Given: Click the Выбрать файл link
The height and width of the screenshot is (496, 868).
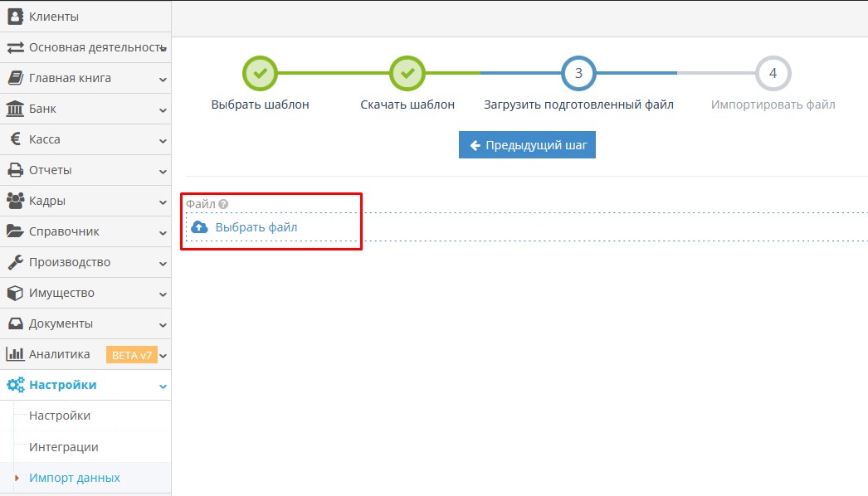Looking at the screenshot, I should pos(256,227).
